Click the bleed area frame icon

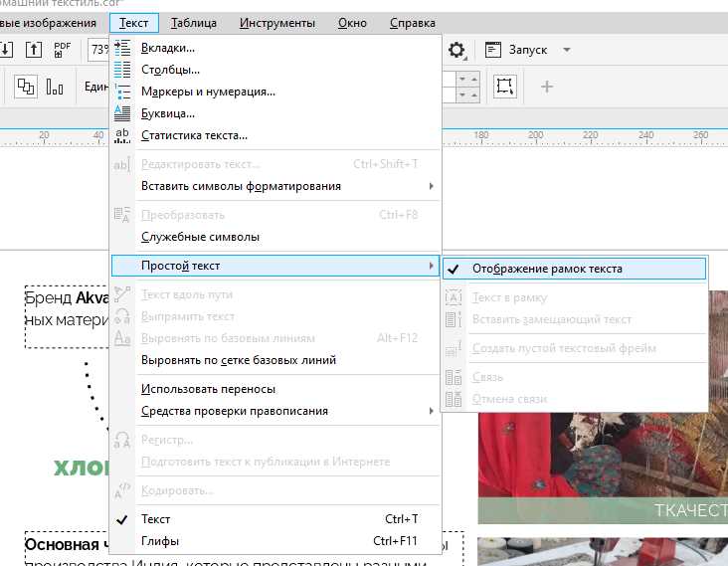click(504, 87)
